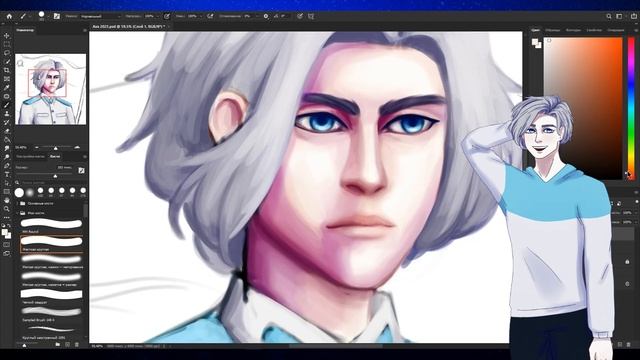This screenshot has width=640, height=360.
Task: Select the Horizontal Type tool
Action: coord(7,174)
